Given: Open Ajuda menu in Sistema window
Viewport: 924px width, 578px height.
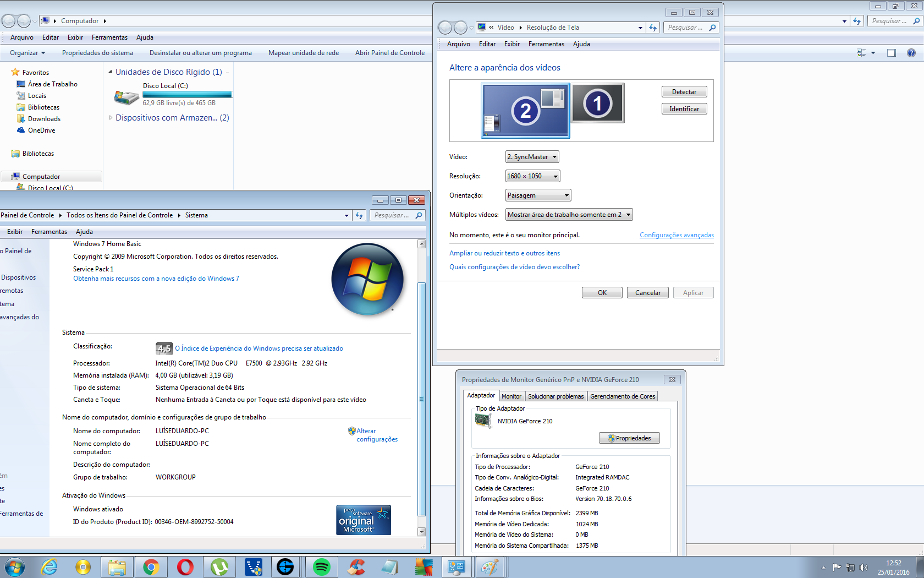Looking at the screenshot, I should coord(84,232).
